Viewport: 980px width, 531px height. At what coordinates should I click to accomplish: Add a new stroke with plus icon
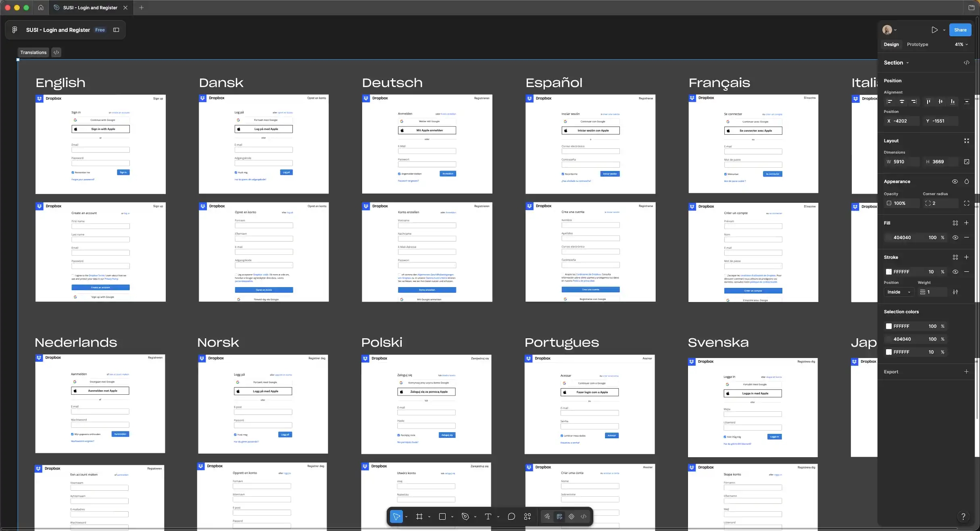click(x=967, y=257)
